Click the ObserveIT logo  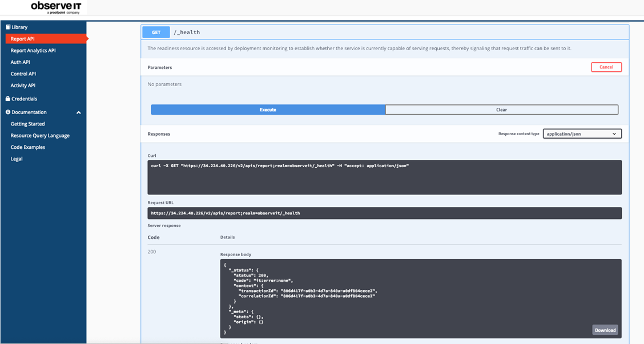coord(55,7)
